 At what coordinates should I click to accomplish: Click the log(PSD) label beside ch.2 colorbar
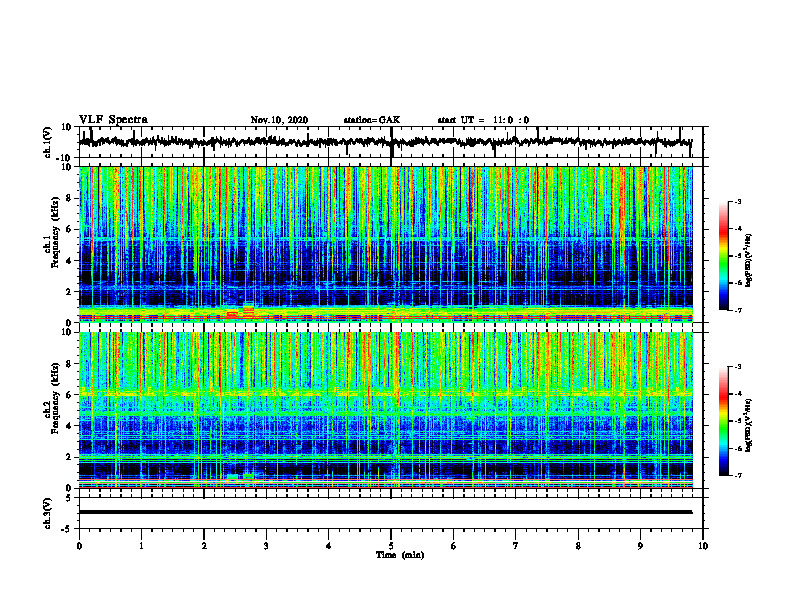(749, 425)
